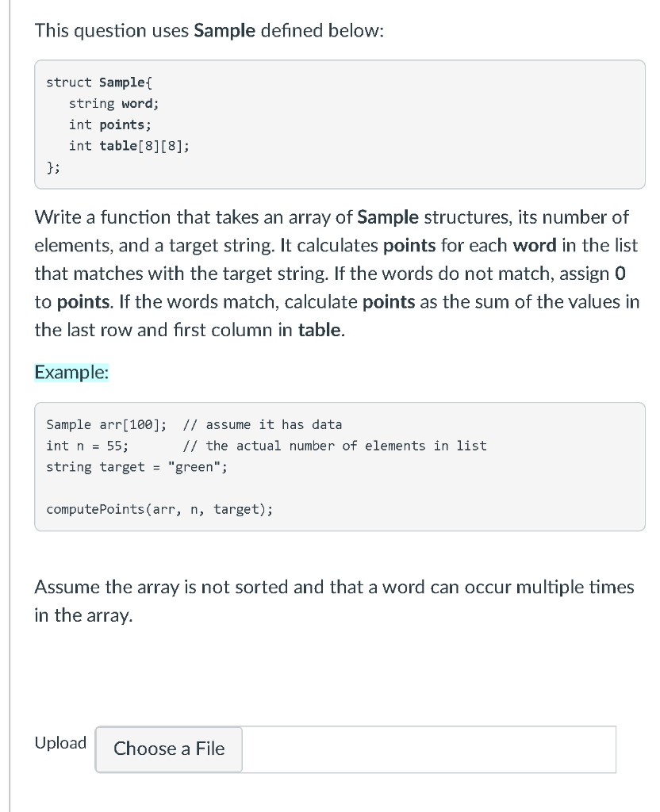660x812 pixels.
Task: Click the example usage code block
Action: 340,466
